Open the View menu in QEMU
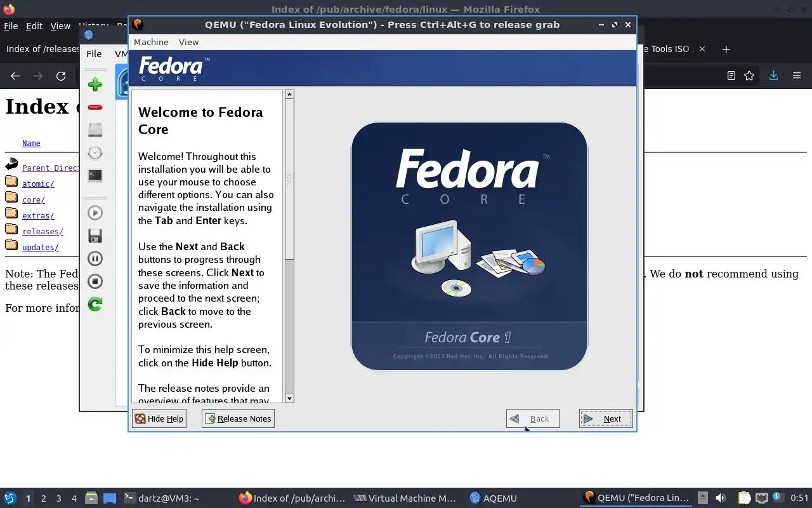Screen dimensions: 812x508 188,42
